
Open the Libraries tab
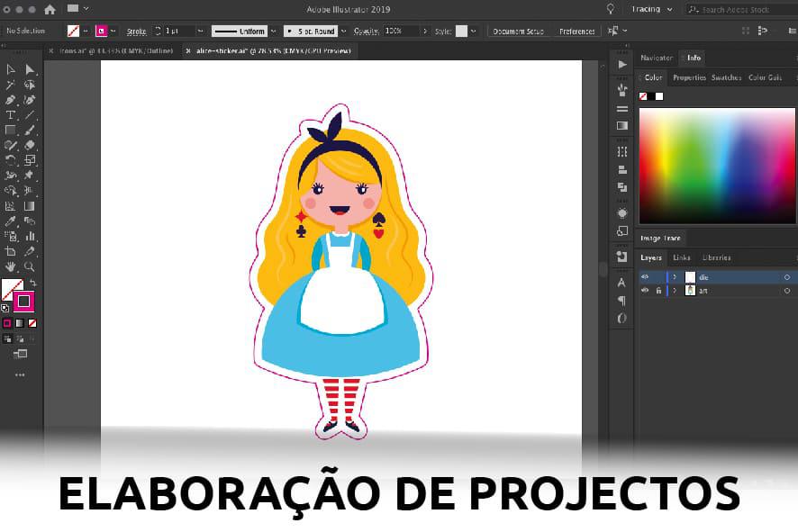[716, 257]
